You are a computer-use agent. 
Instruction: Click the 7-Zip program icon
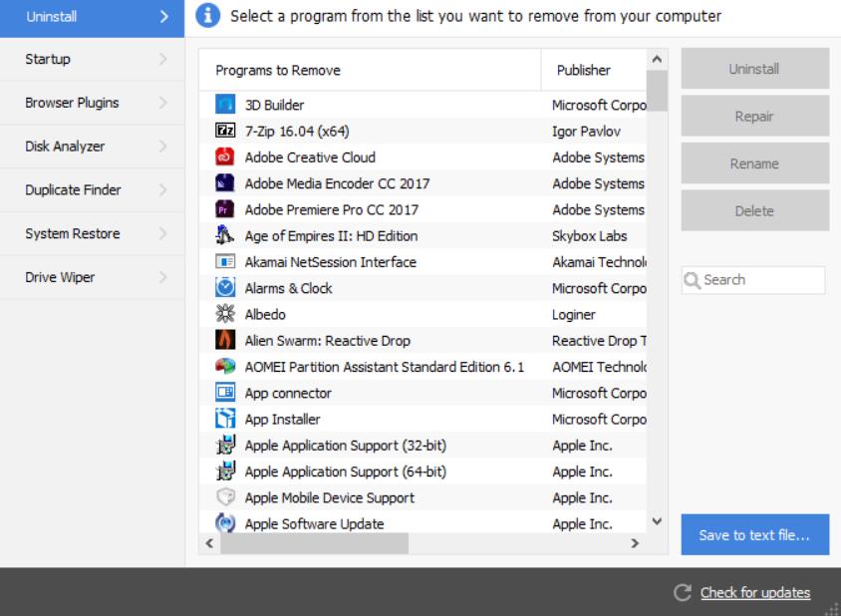(223, 129)
